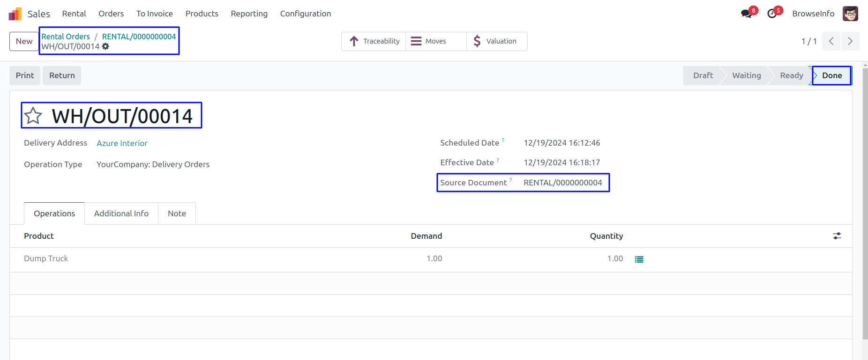Click the Rental Orders breadcrumb link
The image size is (868, 360).
click(x=66, y=37)
